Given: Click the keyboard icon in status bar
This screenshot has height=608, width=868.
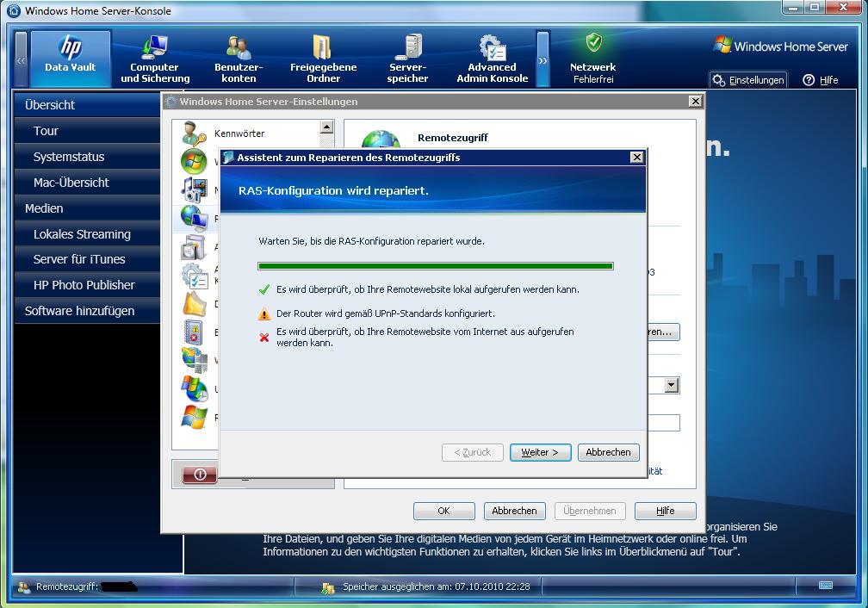Looking at the screenshot, I should point(825,586).
